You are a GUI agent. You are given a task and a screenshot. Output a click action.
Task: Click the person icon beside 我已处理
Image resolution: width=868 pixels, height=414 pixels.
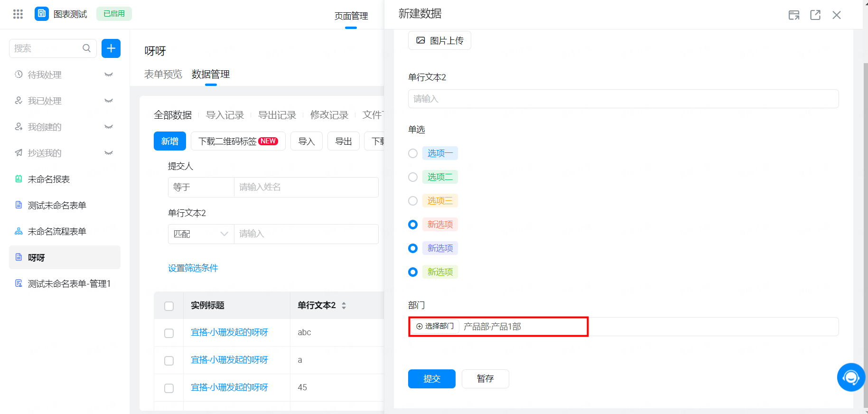coord(19,100)
